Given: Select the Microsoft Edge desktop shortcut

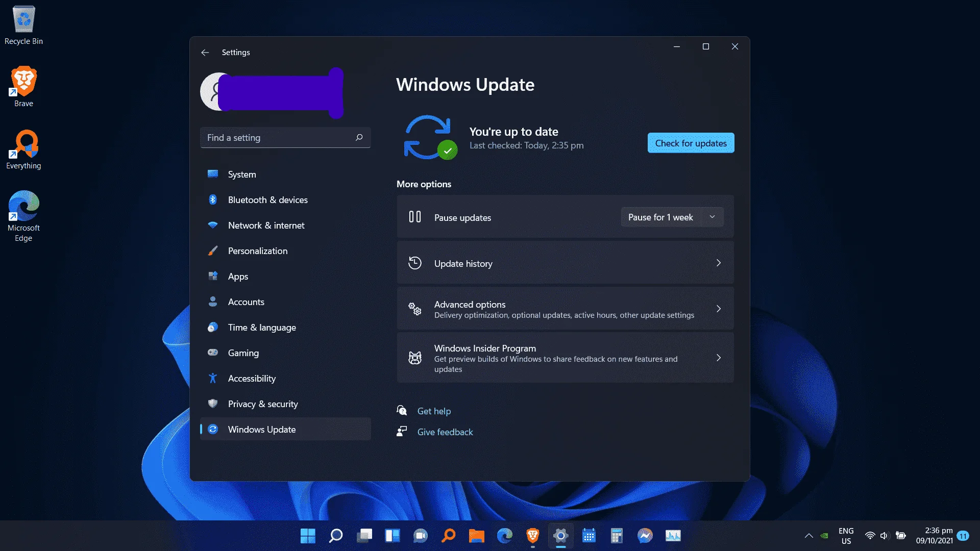Looking at the screenshot, I should pyautogui.click(x=23, y=216).
